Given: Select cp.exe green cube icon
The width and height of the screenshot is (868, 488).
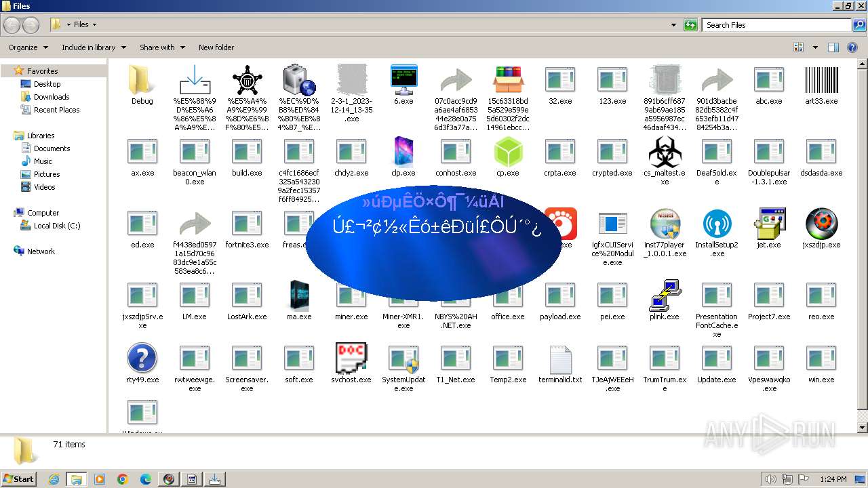Looking at the screenshot, I should pos(508,152).
